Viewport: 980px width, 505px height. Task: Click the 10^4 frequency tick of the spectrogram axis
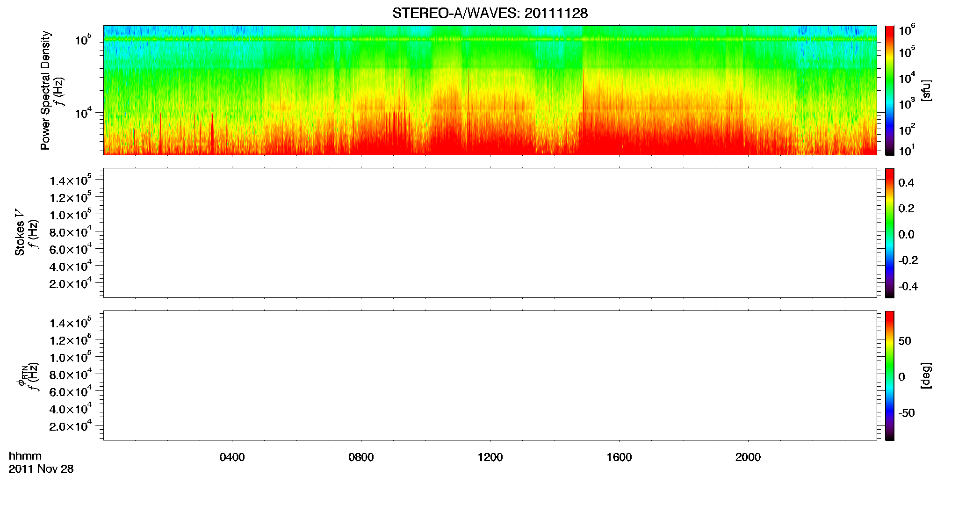click(x=83, y=113)
